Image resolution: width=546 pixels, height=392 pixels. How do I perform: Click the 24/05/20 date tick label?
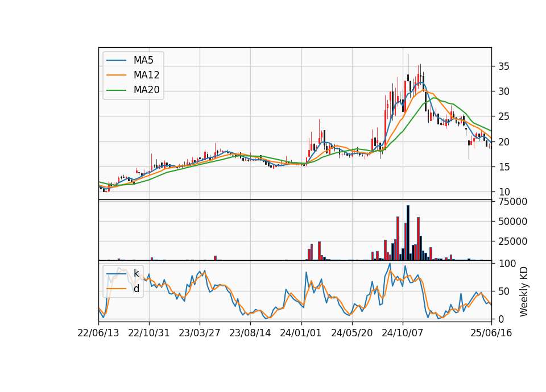click(351, 333)
